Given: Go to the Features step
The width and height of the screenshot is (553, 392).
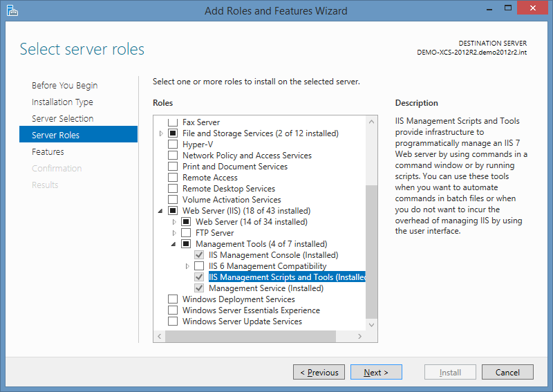Looking at the screenshot, I should tap(48, 151).
